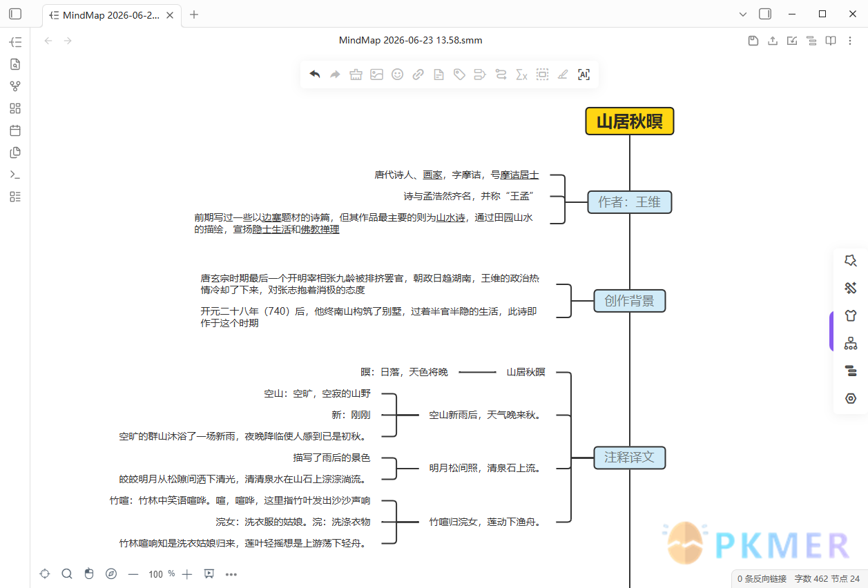Click the redo arrow in the mind map toolbar

(x=336, y=75)
